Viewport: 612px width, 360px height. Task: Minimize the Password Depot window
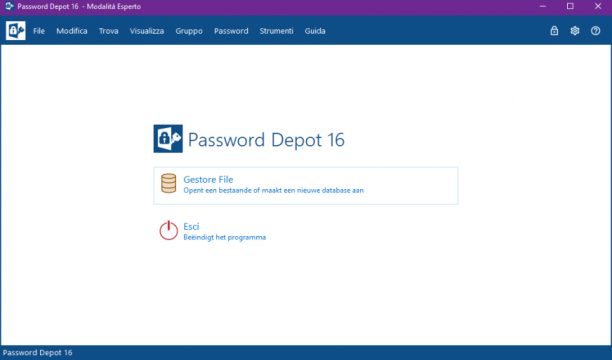[x=543, y=6]
